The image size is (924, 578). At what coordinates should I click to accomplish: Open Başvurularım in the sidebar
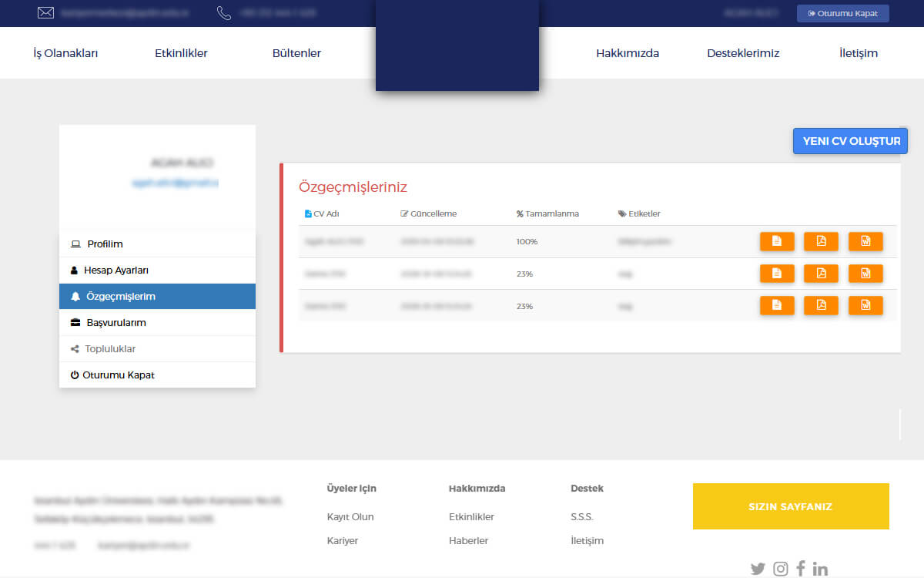(x=157, y=322)
